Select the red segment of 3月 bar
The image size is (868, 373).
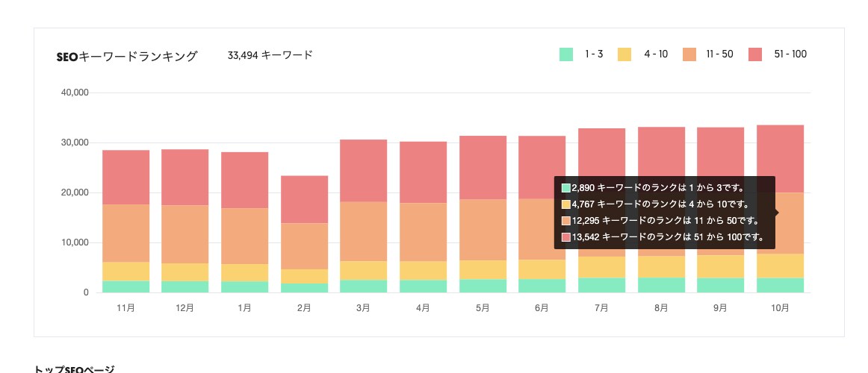(364, 171)
